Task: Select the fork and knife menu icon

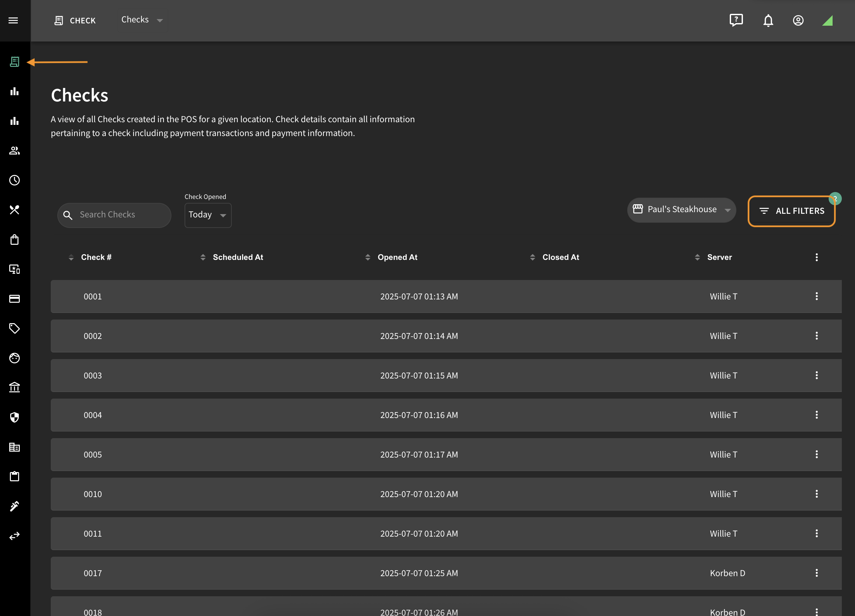Action: tap(14, 210)
